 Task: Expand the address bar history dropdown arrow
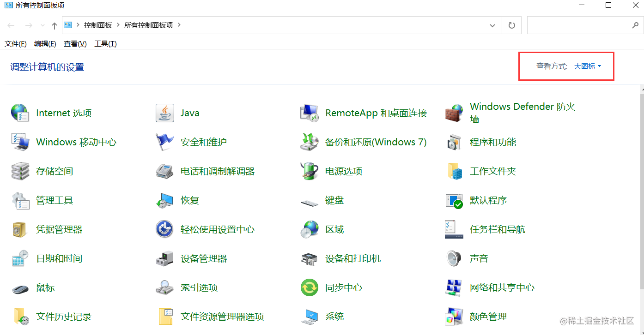tap(492, 25)
